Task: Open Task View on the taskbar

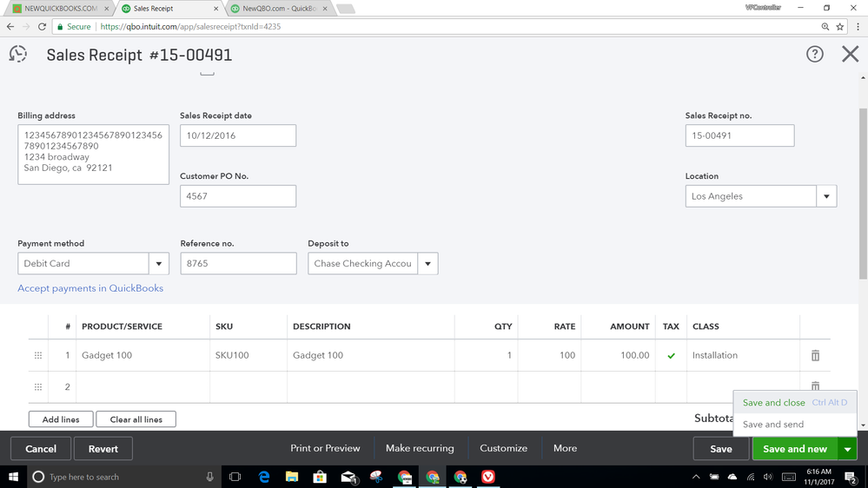Action: pos(235,477)
